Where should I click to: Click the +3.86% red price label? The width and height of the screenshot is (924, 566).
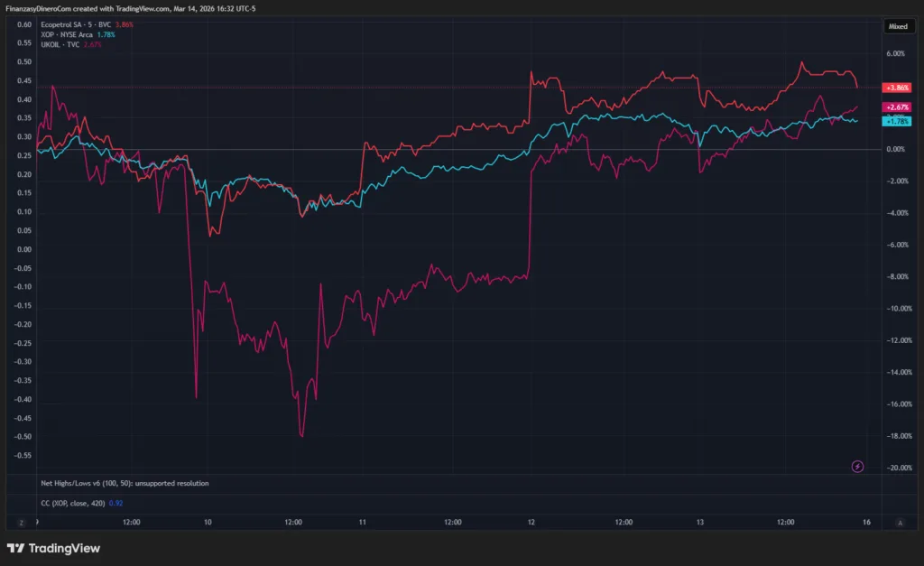click(x=898, y=88)
